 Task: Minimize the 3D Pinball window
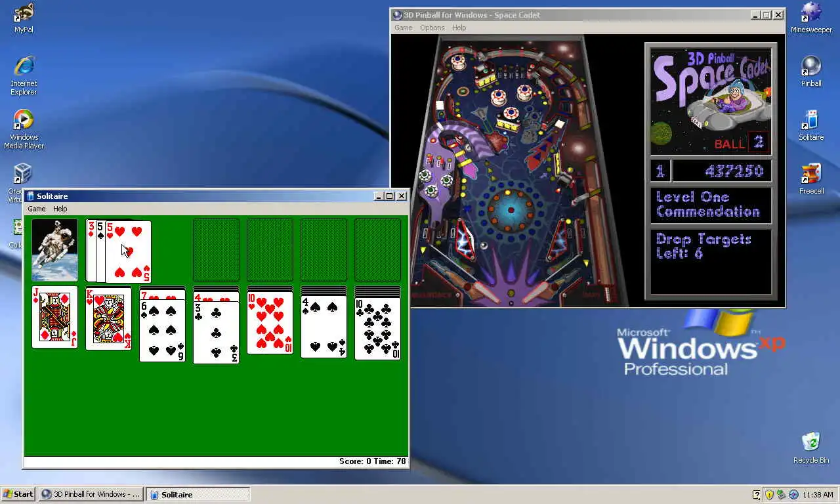pyautogui.click(x=755, y=15)
